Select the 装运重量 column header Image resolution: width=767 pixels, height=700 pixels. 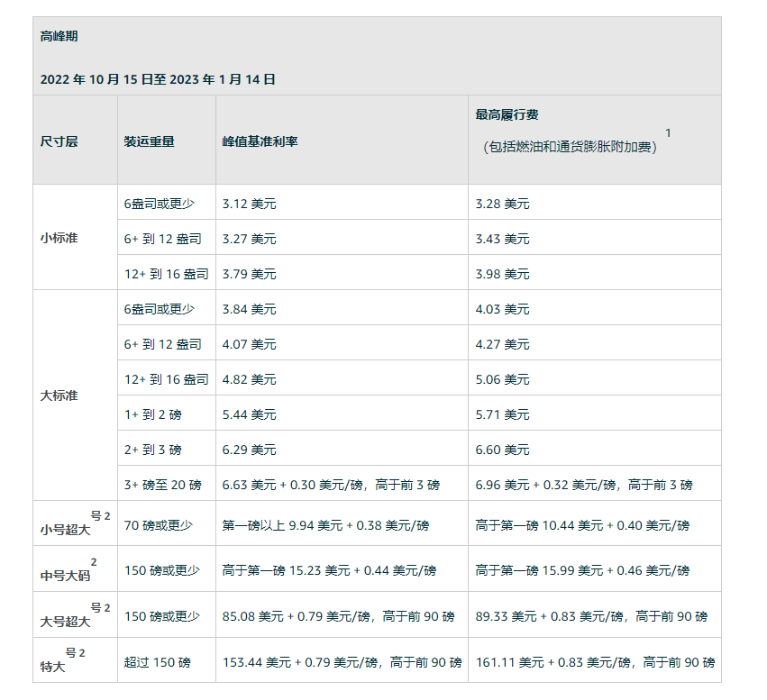tap(150, 141)
